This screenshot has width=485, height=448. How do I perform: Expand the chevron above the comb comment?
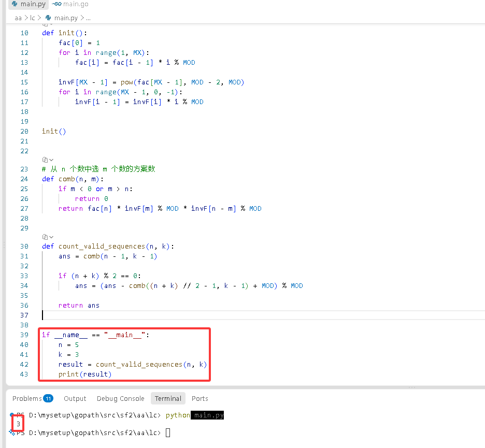51,160
